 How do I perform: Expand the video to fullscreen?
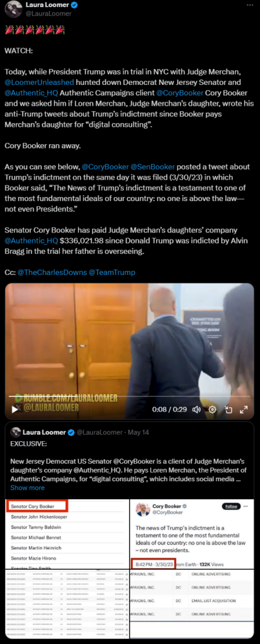(243, 409)
